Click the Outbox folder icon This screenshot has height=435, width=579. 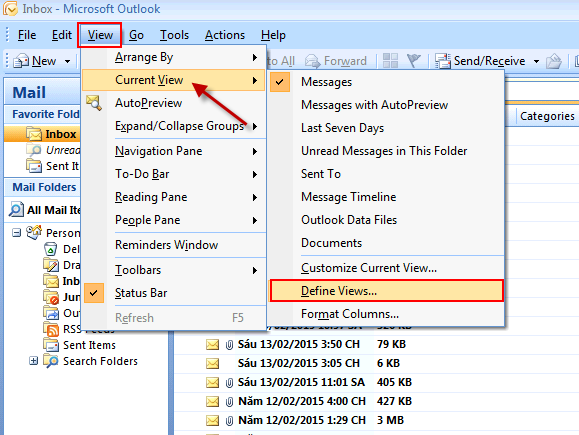click(x=51, y=313)
